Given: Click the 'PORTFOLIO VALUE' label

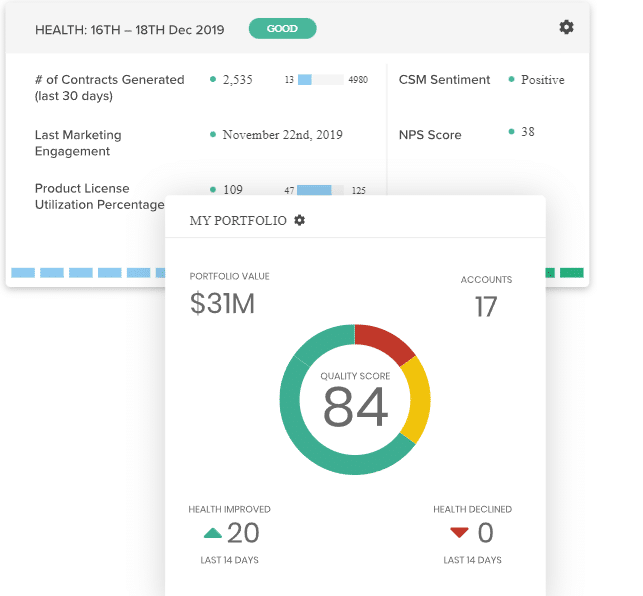Looking at the screenshot, I should pyautogui.click(x=230, y=276).
